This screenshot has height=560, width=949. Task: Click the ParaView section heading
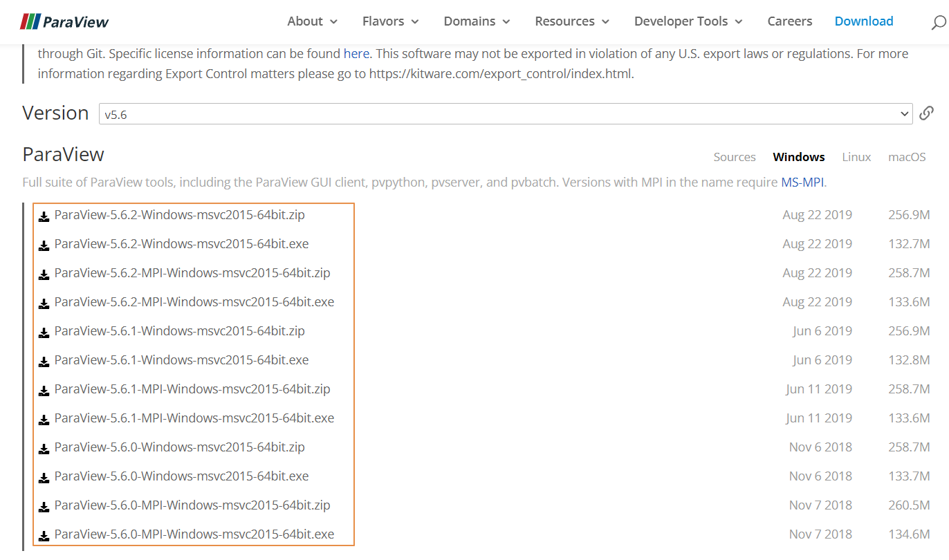(x=63, y=154)
